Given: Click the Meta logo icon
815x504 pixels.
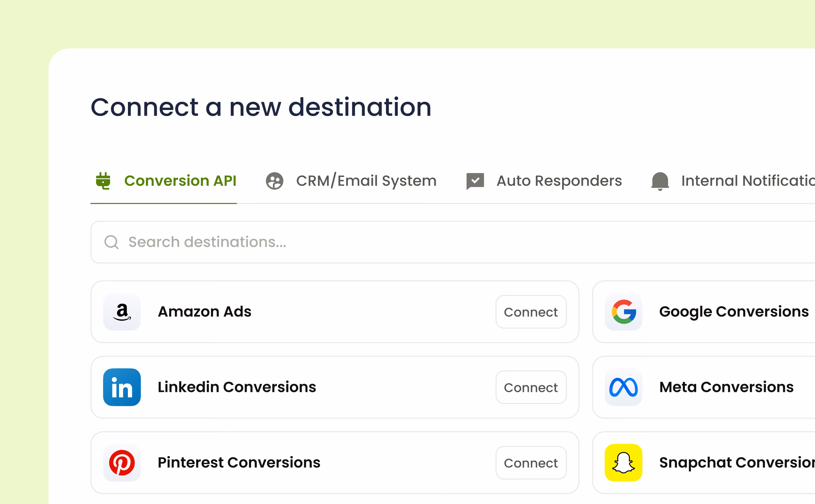Looking at the screenshot, I should [x=623, y=387].
